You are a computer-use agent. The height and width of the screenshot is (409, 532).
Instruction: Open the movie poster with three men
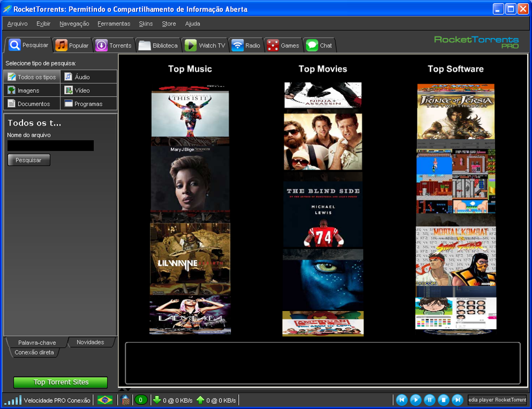(x=323, y=142)
